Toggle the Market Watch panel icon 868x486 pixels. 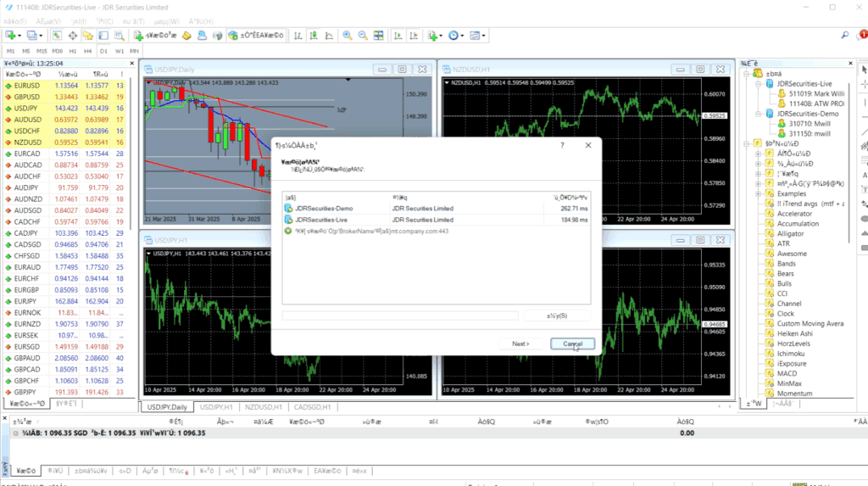pos(57,36)
